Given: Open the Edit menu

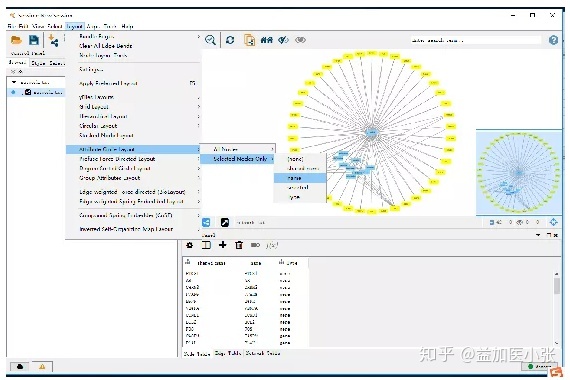Looking at the screenshot, I should [x=24, y=26].
